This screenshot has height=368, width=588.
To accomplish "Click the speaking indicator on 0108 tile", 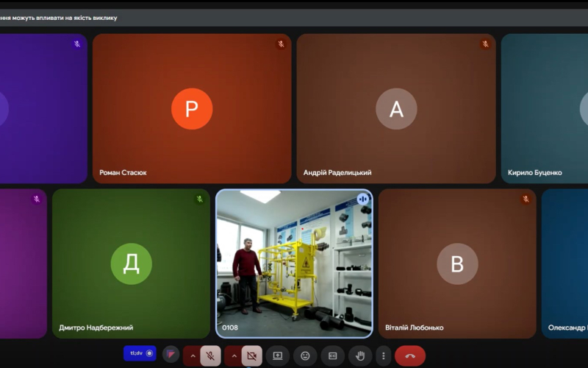I will coord(362,199).
